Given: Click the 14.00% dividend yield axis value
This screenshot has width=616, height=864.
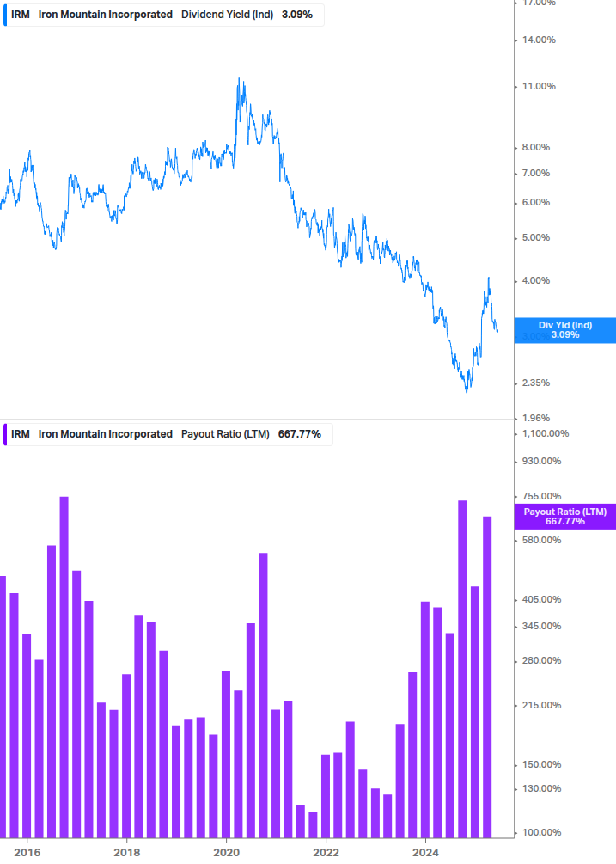Looking at the screenshot, I should pos(539,40).
